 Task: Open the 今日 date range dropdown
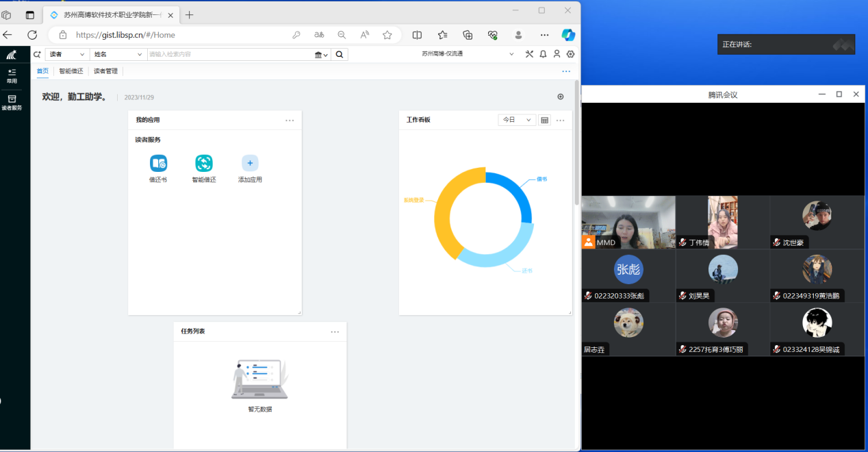click(x=517, y=120)
